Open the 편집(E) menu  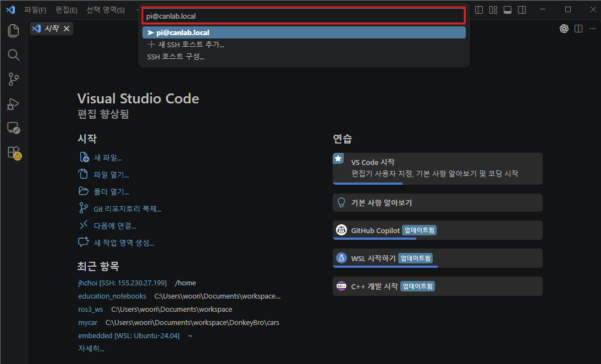(x=67, y=10)
